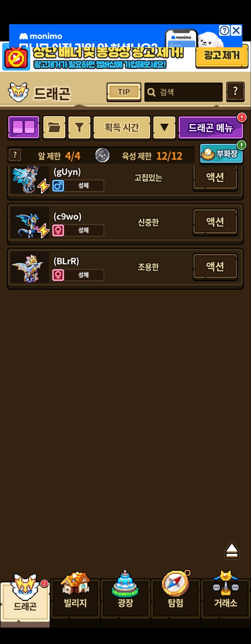This screenshot has height=644, width=251.
Task: Open the filter funnel icon
Action: [79, 127]
